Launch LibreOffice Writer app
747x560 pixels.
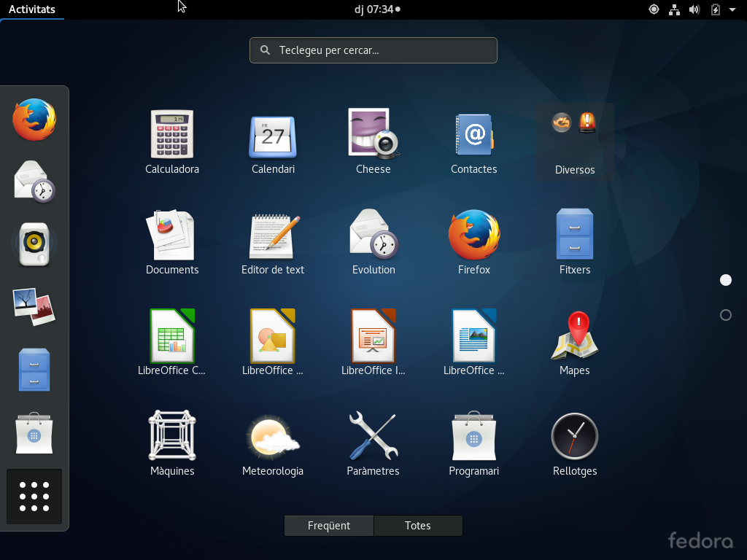pyautogui.click(x=474, y=343)
